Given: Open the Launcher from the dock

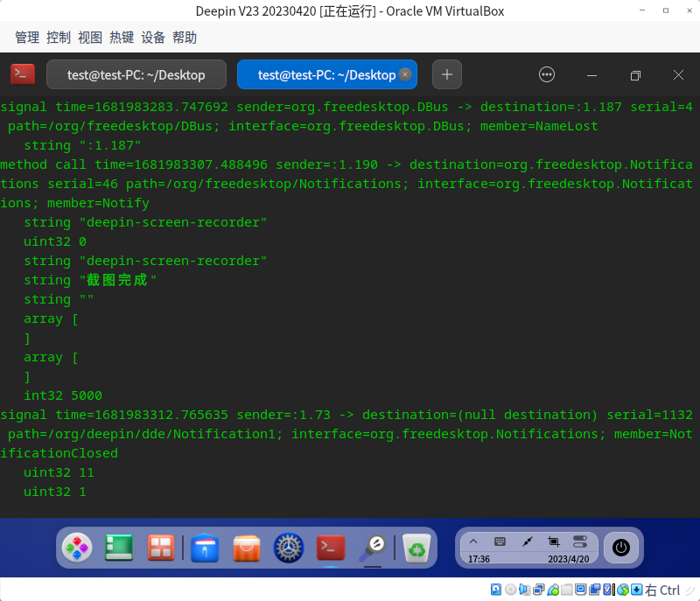Looking at the screenshot, I should pyautogui.click(x=77, y=548).
